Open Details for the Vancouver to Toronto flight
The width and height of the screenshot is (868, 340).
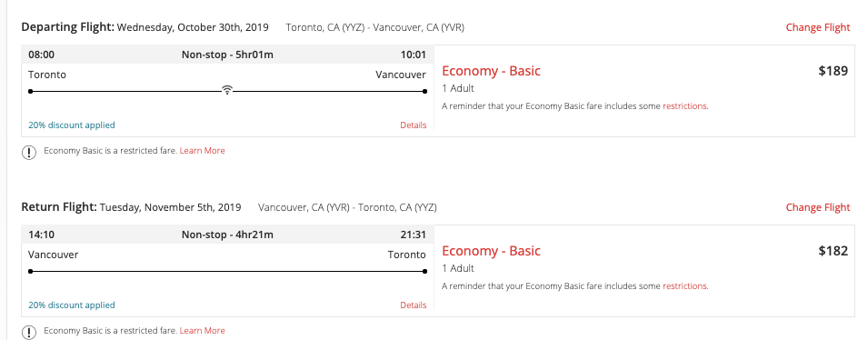click(413, 305)
